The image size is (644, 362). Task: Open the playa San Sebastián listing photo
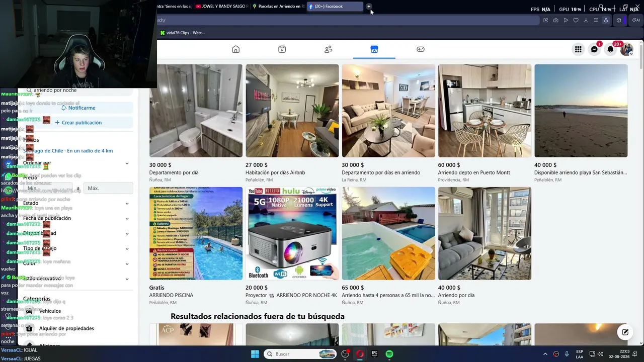(x=581, y=111)
